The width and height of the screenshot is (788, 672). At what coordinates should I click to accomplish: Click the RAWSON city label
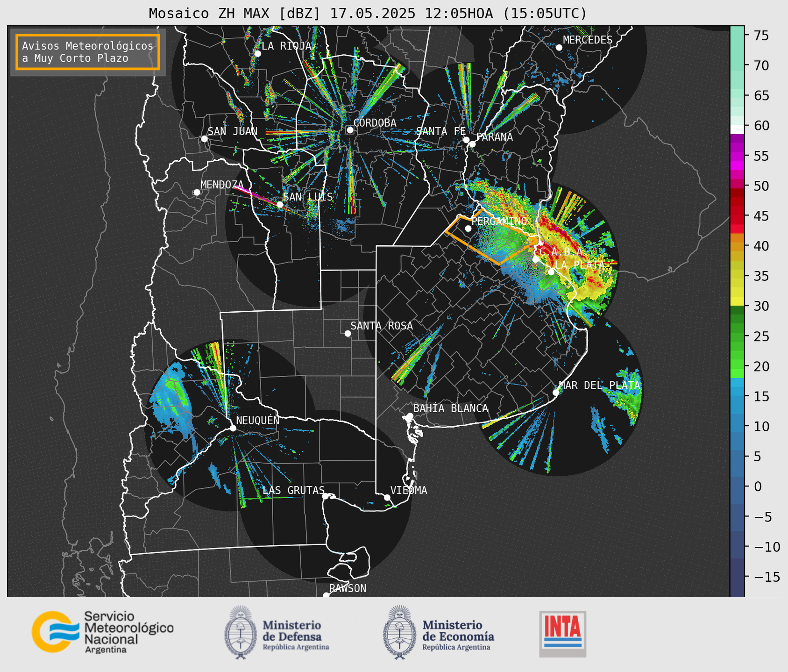(348, 588)
